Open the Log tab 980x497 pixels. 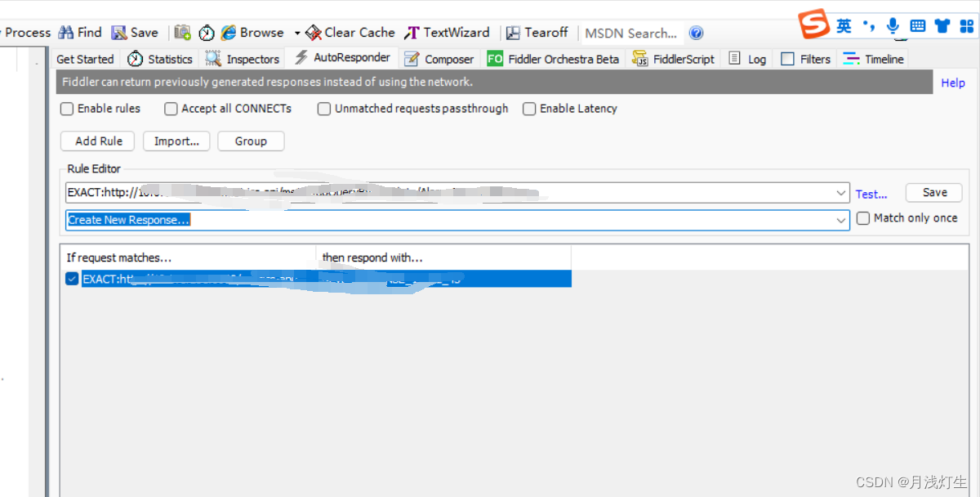point(747,59)
